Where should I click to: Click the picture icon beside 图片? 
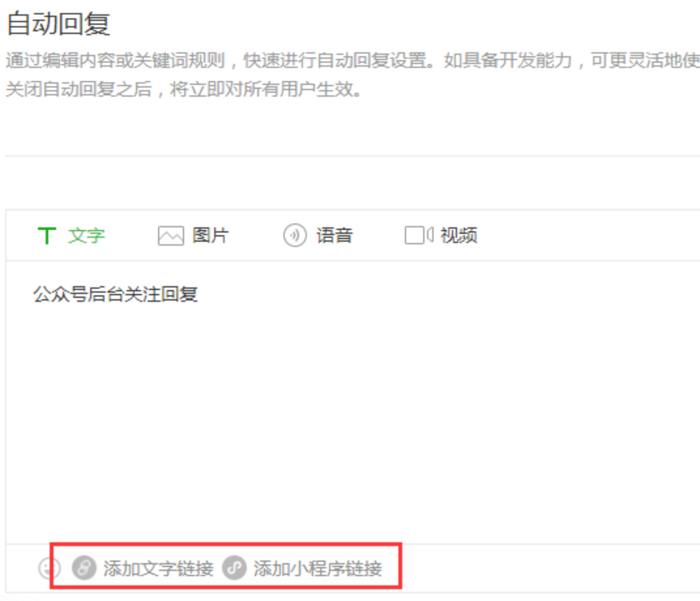pyautogui.click(x=170, y=236)
